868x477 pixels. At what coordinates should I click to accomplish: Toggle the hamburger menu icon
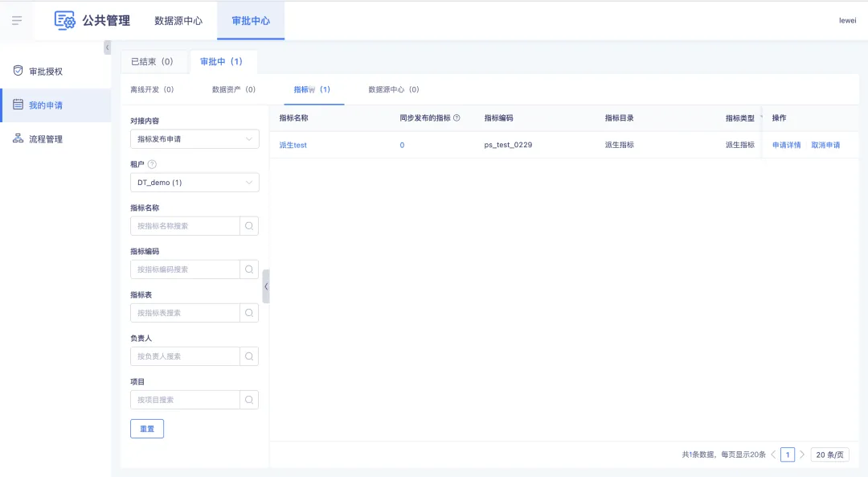17,20
